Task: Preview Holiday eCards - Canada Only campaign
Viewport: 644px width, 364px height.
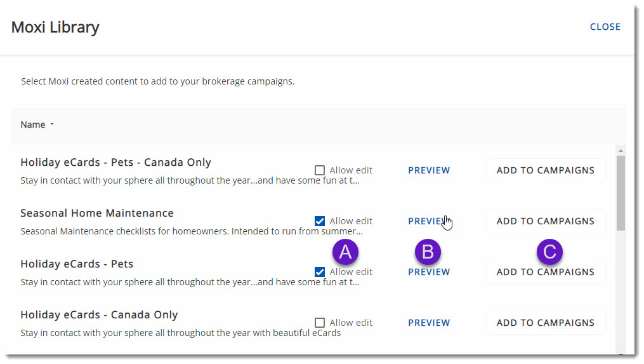Action: click(429, 323)
